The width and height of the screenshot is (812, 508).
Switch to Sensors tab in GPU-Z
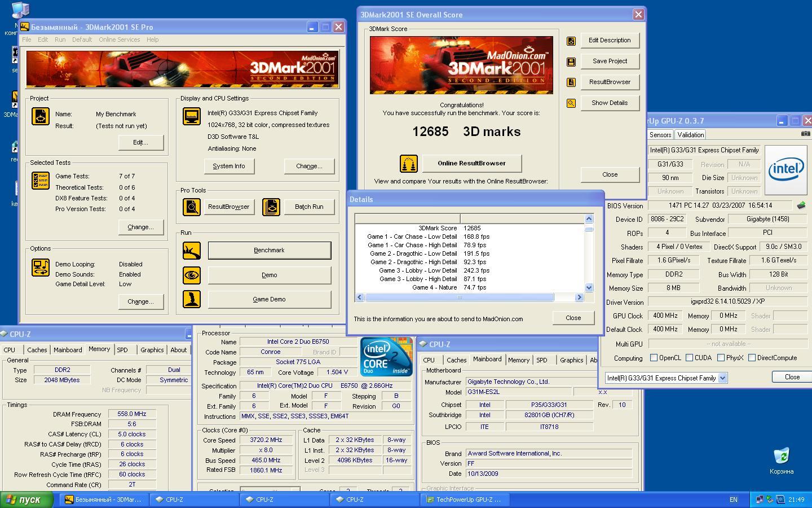coord(660,135)
